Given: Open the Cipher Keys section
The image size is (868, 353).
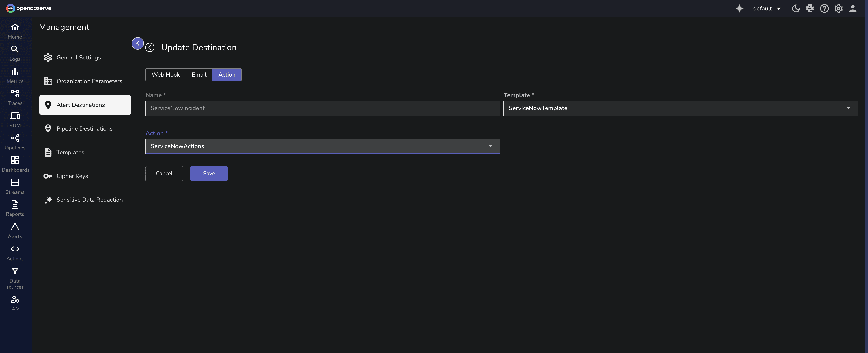Looking at the screenshot, I should coord(72,176).
